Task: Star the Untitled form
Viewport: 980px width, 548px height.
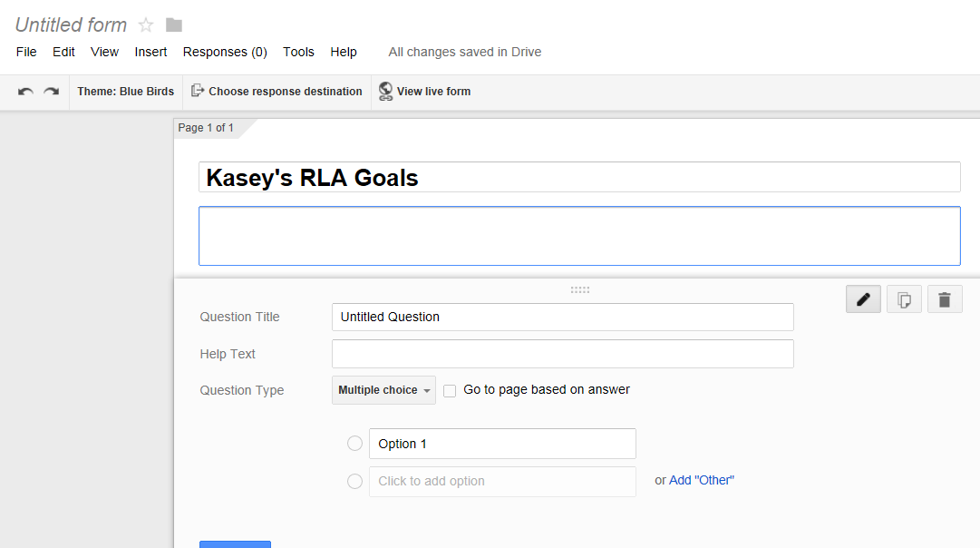Action: [x=145, y=24]
